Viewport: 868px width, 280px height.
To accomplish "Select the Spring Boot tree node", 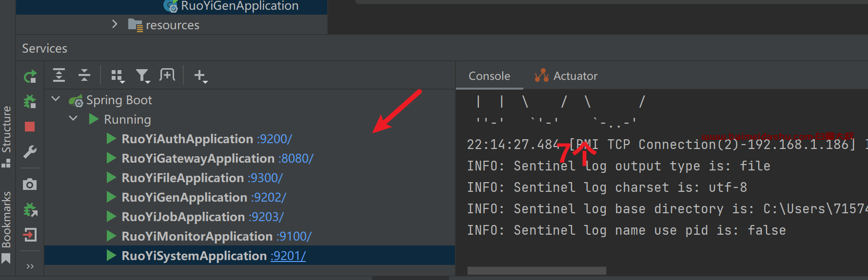I will coord(119,100).
